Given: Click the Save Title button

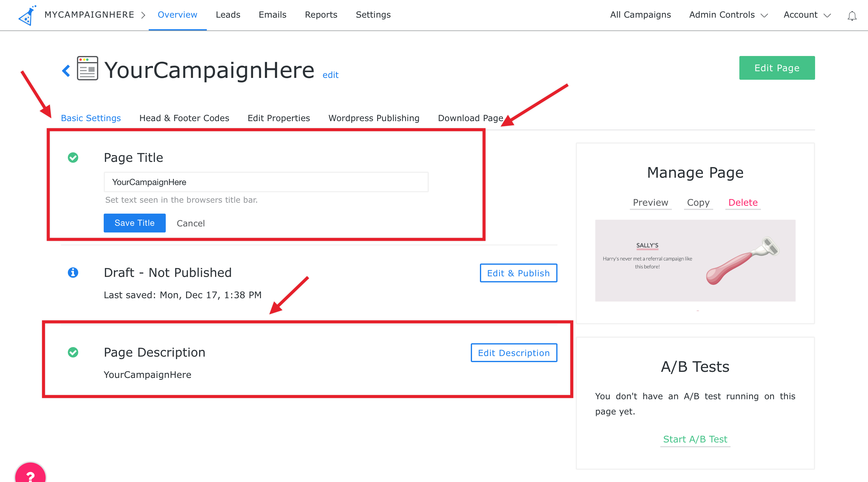Looking at the screenshot, I should click(134, 223).
